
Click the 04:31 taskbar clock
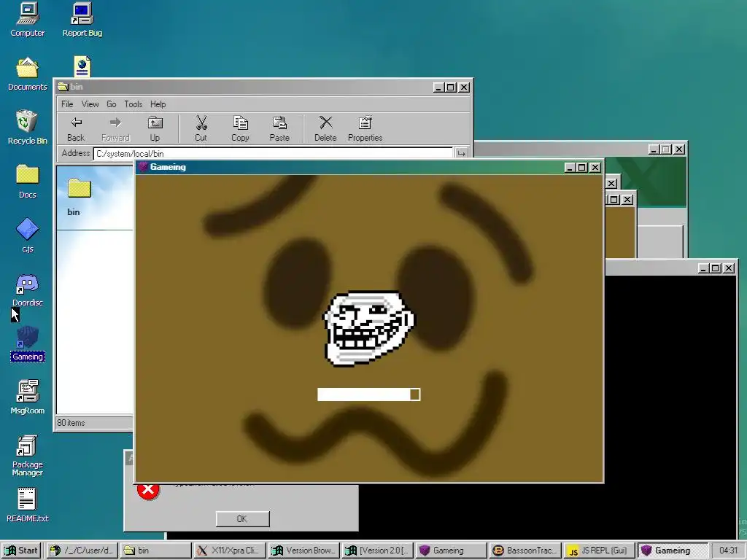728,551
